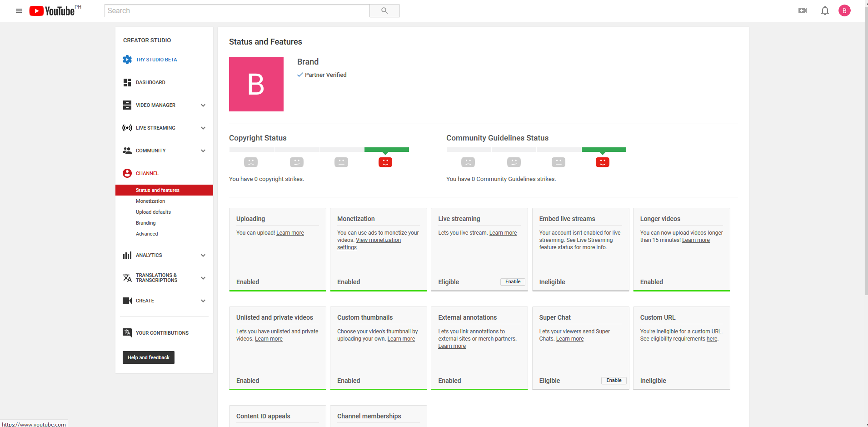
Task: Click 'Ineligible' in Custom URL card
Action: pyautogui.click(x=653, y=381)
